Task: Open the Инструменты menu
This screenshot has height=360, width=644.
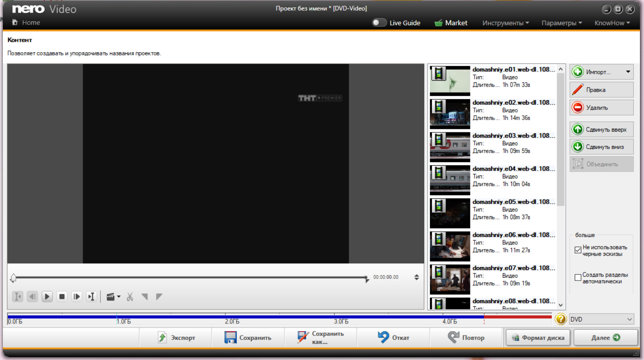Action: pyautogui.click(x=505, y=23)
